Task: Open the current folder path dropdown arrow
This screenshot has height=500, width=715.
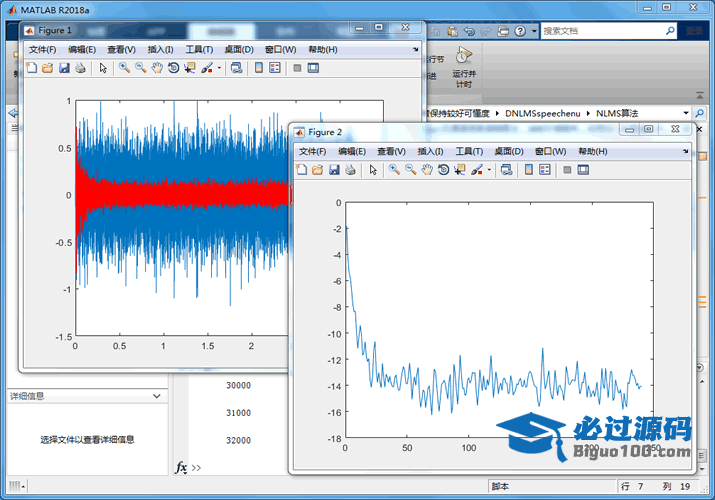Action: pos(686,113)
